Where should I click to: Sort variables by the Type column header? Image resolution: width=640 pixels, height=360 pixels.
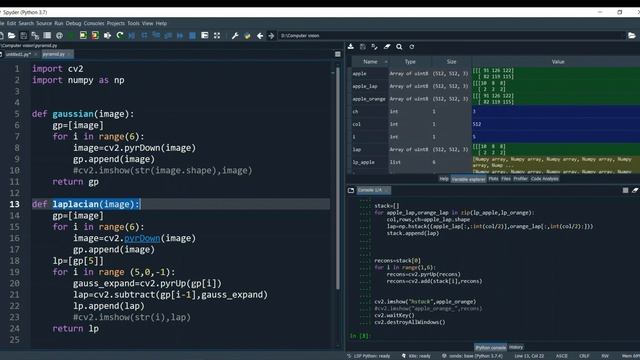[410, 62]
